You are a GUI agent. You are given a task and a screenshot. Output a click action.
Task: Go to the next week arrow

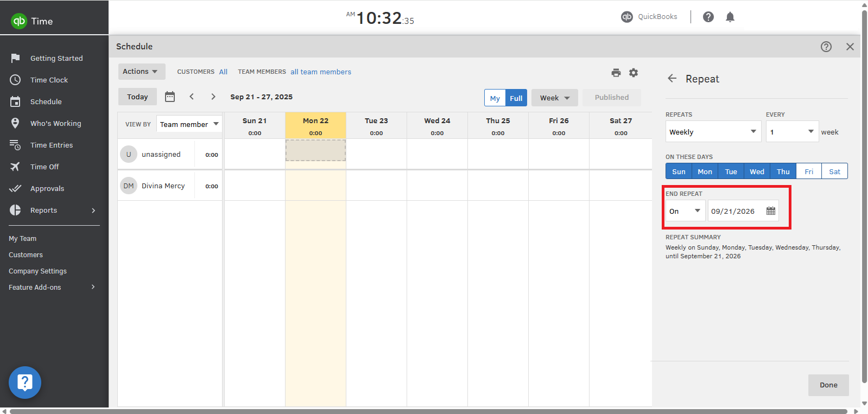coord(213,97)
